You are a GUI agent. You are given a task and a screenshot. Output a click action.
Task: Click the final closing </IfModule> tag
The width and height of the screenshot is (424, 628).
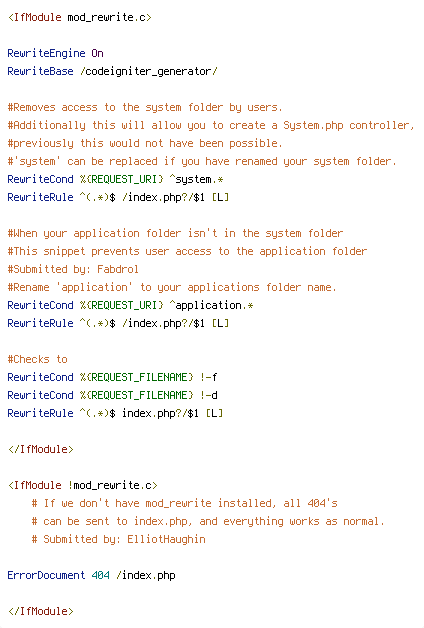[x=41, y=612]
